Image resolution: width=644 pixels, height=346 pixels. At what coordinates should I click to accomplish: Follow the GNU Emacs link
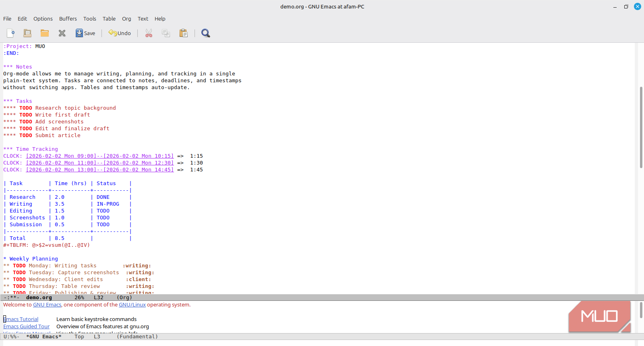pos(47,305)
